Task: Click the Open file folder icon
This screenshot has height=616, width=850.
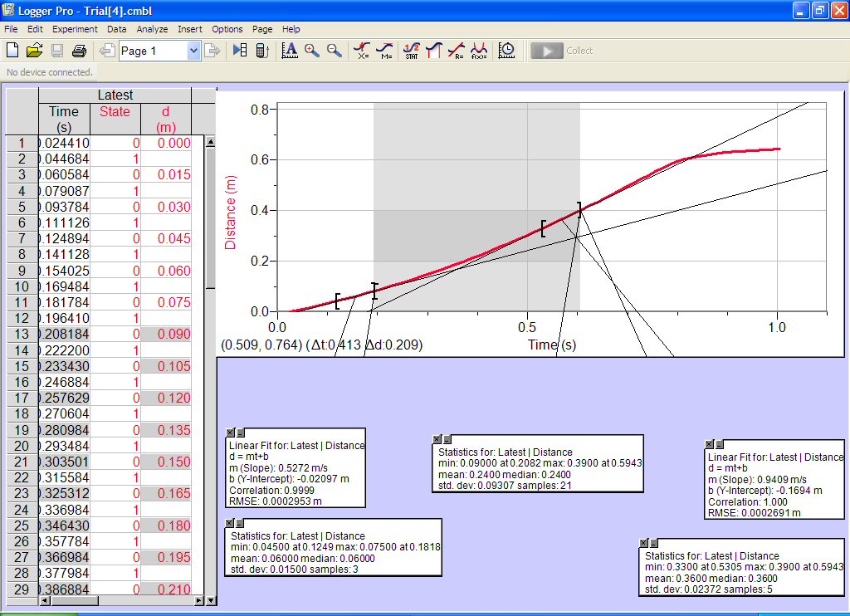Action: click(34, 51)
